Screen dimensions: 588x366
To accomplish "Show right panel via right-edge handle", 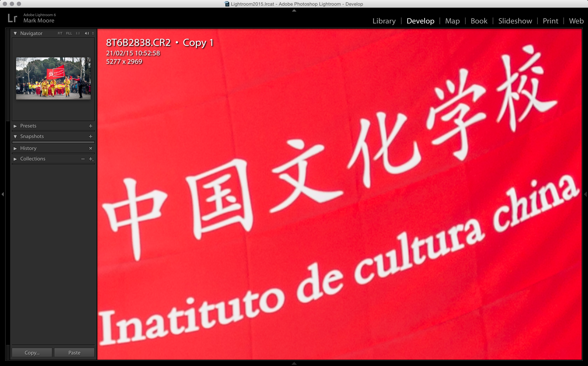I will (x=585, y=194).
